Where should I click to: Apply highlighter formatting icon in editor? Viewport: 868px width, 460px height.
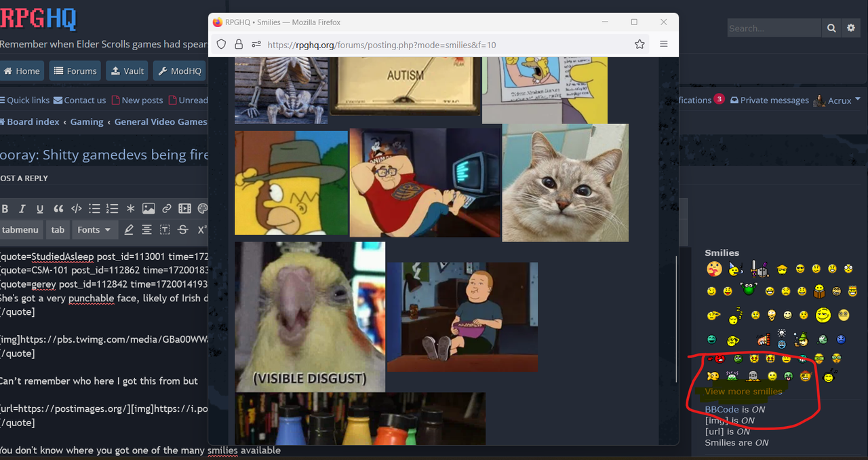coord(129,230)
